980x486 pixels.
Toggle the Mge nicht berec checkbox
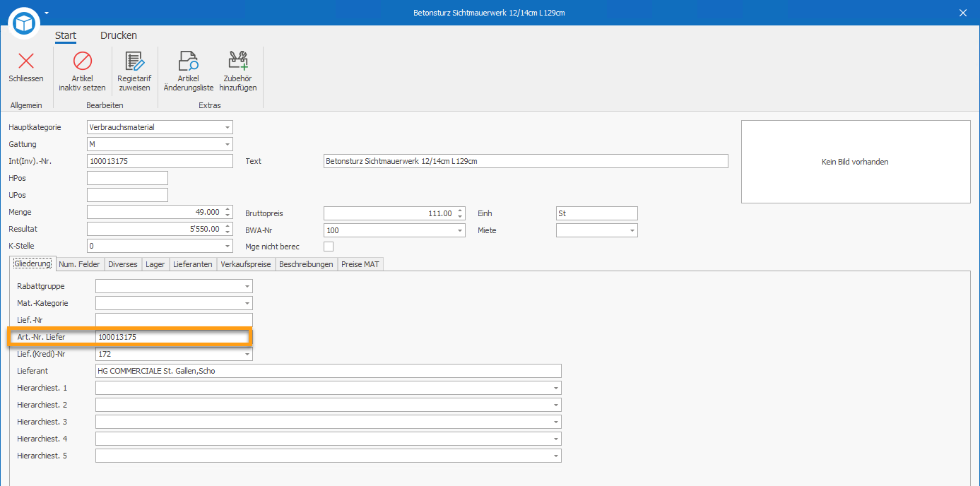click(329, 247)
